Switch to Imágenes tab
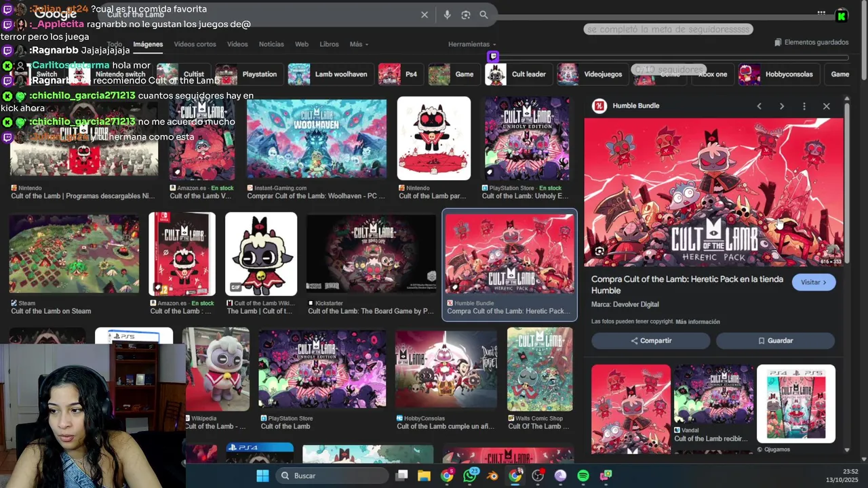Screen dimensions: 868x488 click(x=148, y=44)
